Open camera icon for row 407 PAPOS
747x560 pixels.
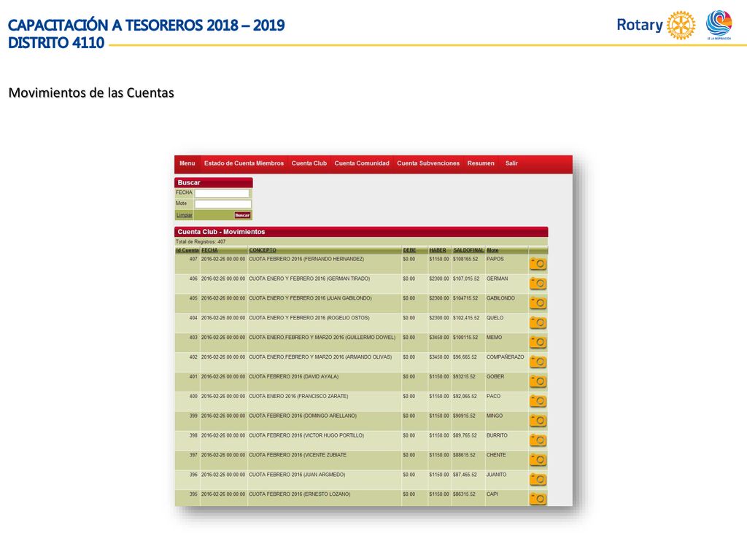point(538,264)
